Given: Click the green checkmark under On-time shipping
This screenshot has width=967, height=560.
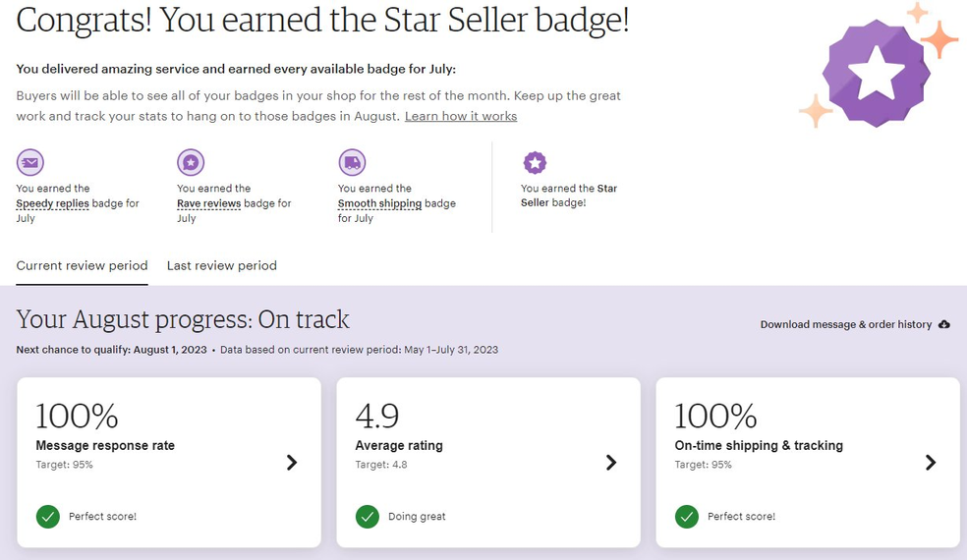Looking at the screenshot, I should click(x=687, y=516).
